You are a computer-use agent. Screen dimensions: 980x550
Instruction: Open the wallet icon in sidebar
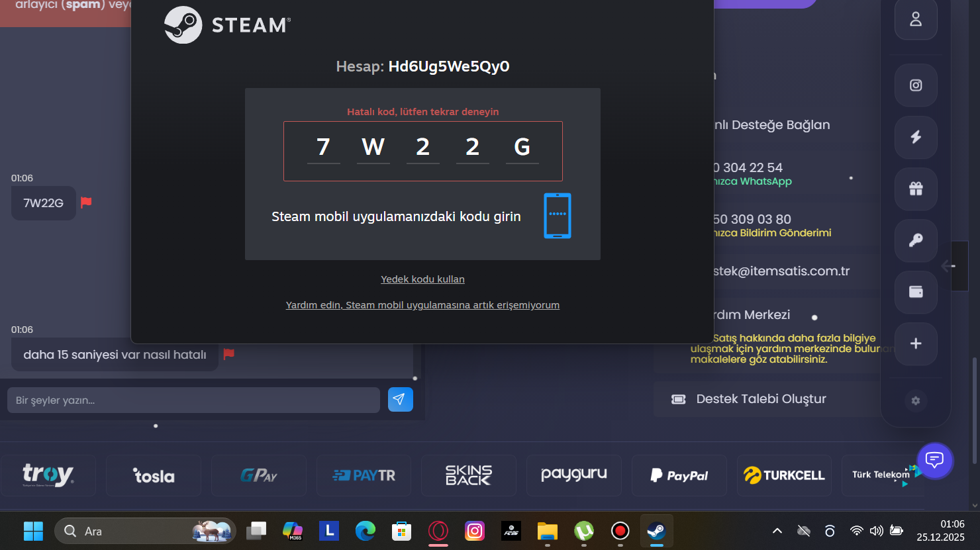[916, 292]
